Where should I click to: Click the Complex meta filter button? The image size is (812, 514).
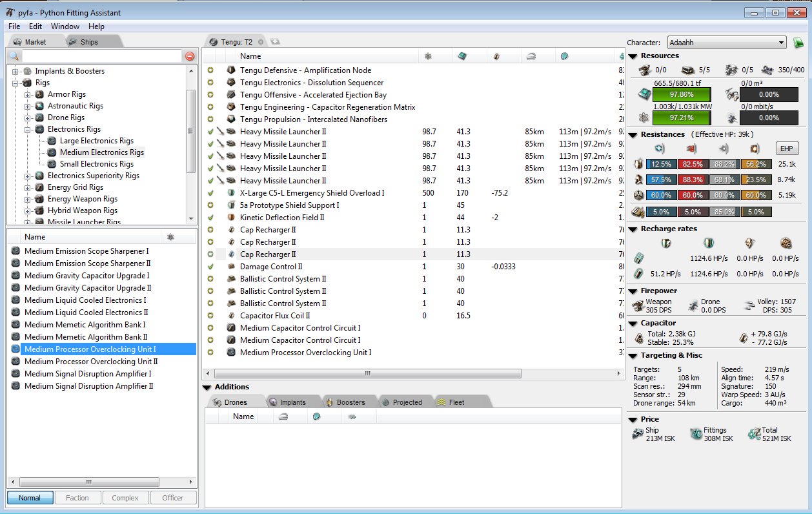[x=125, y=498]
